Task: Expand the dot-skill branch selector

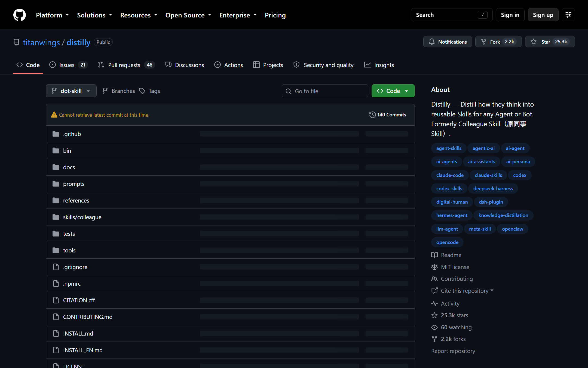Action: [71, 91]
